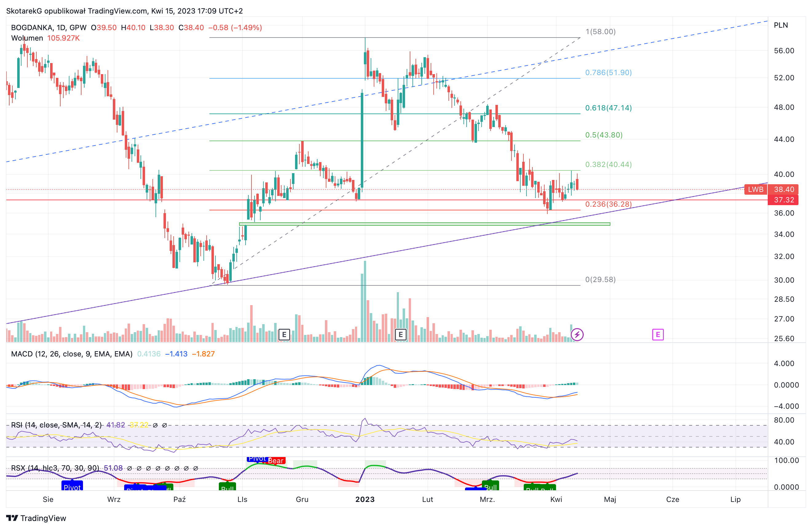The width and height of the screenshot is (812, 529).
Task: Click the purple lightning bolt event icon
Action: [577, 335]
